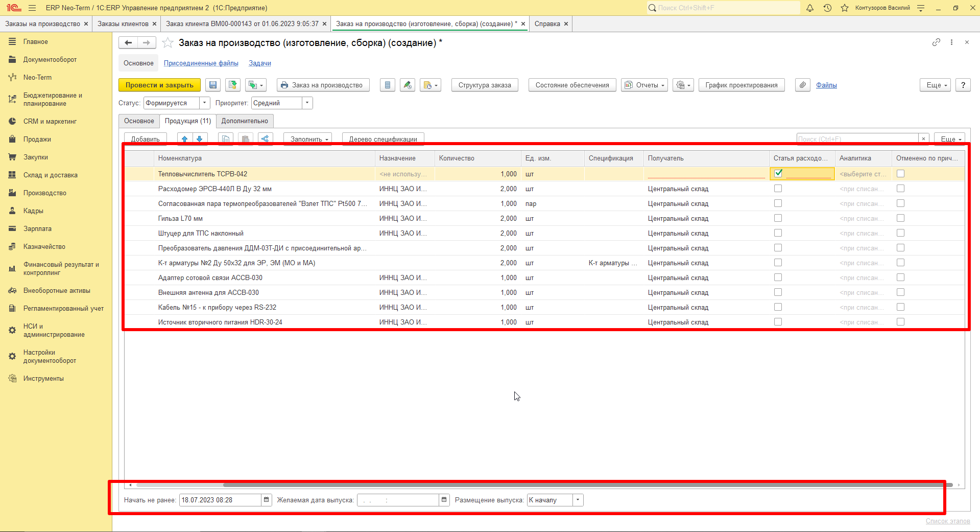This screenshot has height=532, width=980.
Task: Expand the Приоритет dropdown
Action: pyautogui.click(x=307, y=103)
